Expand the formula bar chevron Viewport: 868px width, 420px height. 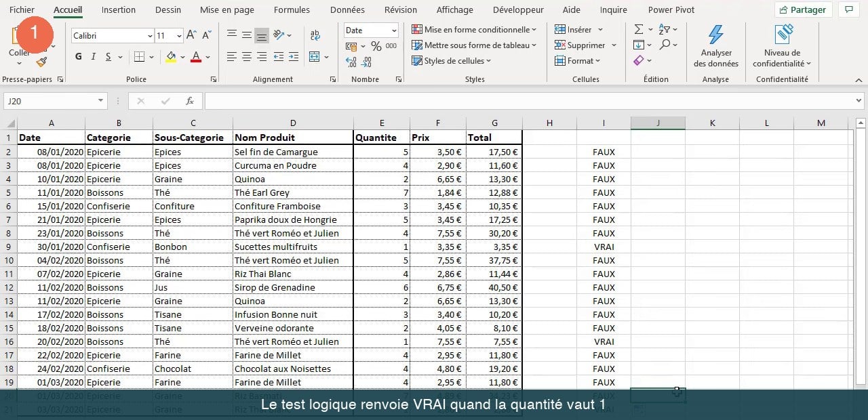click(x=859, y=101)
